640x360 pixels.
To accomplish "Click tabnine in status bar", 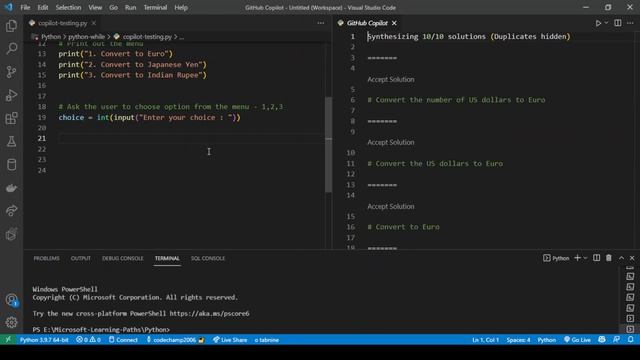I will 267,340.
